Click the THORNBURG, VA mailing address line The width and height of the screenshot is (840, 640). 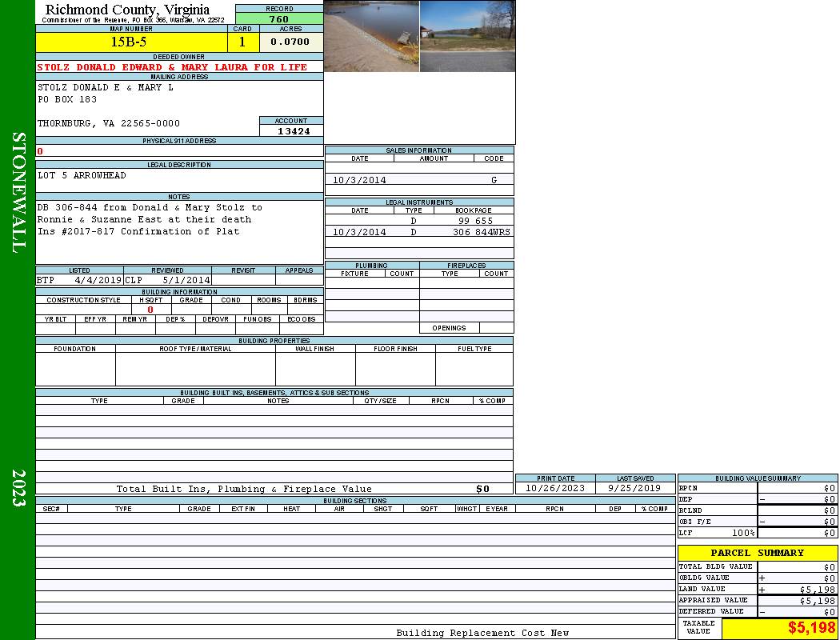[109, 124]
